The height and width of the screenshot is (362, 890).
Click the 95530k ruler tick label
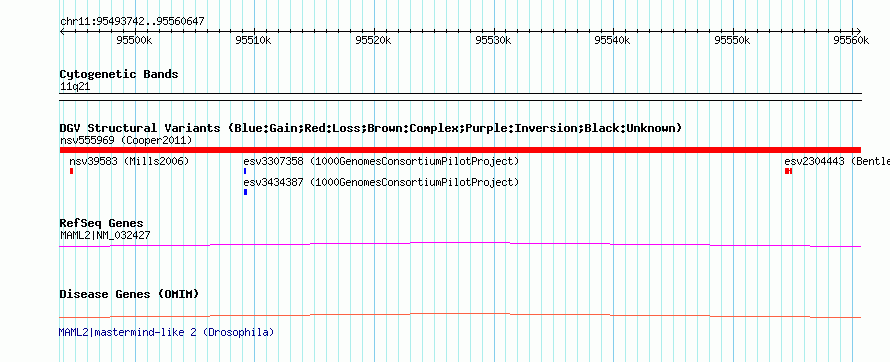pos(493,40)
